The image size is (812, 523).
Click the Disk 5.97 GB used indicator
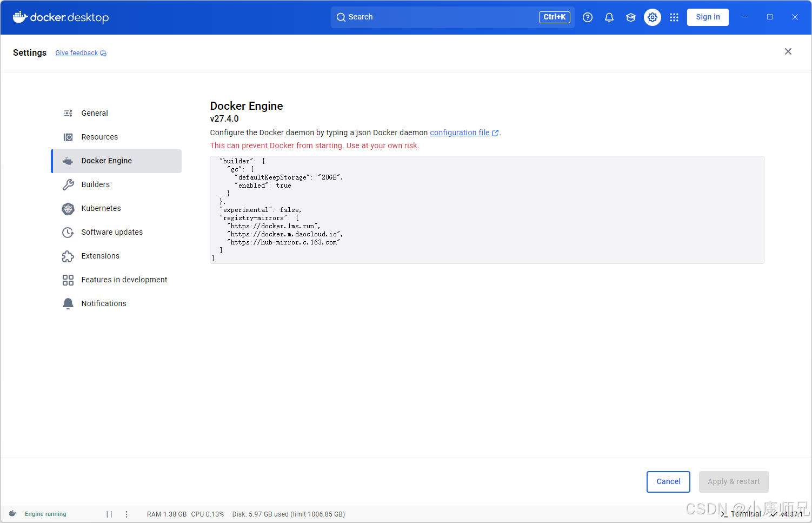tap(288, 514)
